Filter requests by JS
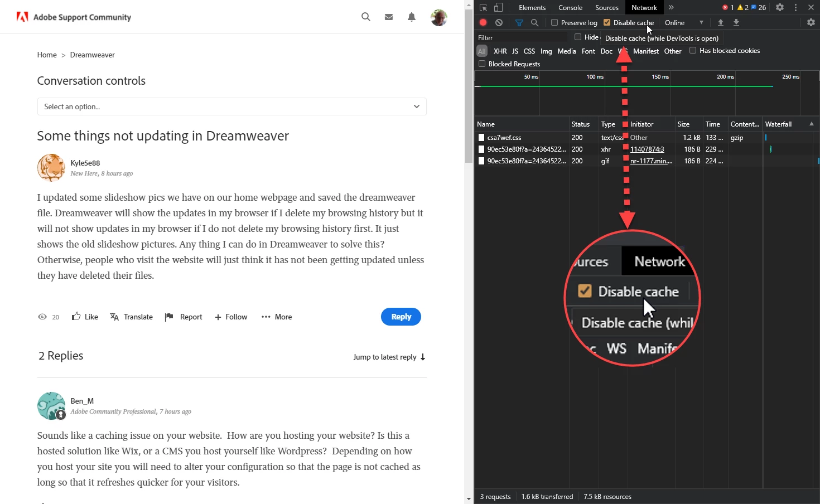 (515, 51)
